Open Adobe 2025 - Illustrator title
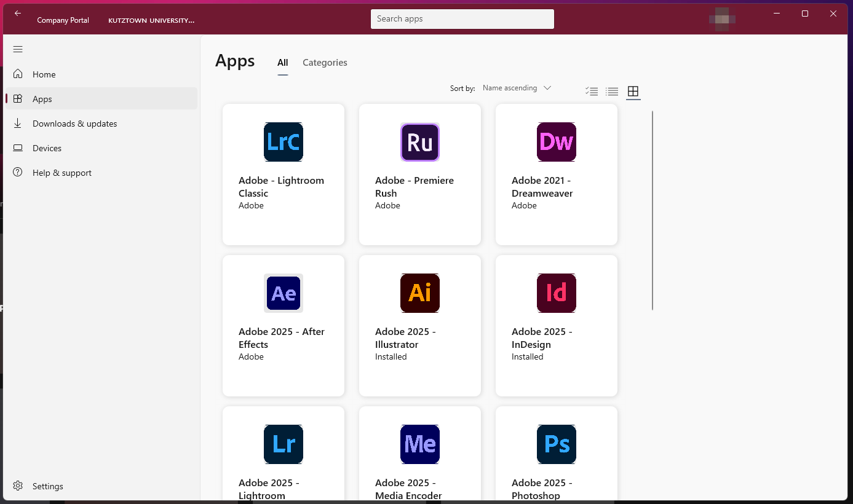853x504 pixels. tap(405, 338)
